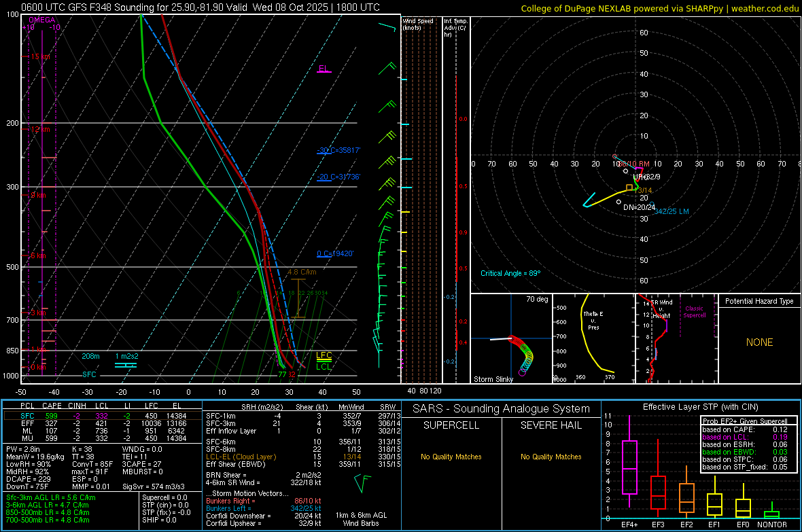Click the 'DN=20/24' hodograph label
Screen dimensions: 802x532
(x=639, y=207)
